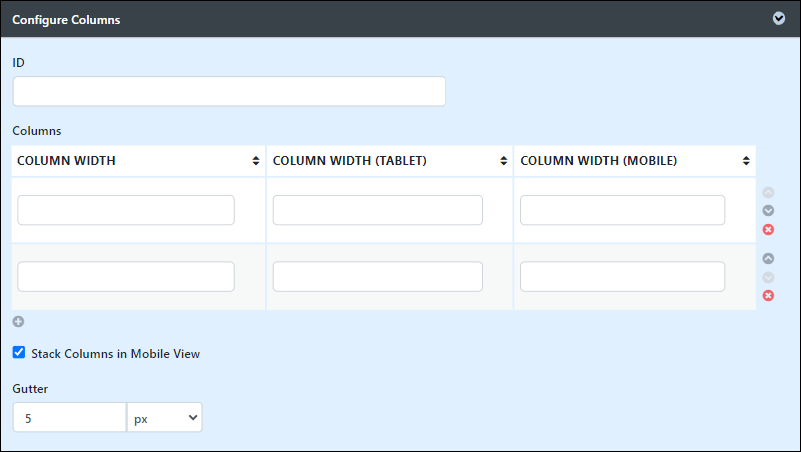The width and height of the screenshot is (801, 452).
Task: Move first column row down
Action: coord(768,210)
